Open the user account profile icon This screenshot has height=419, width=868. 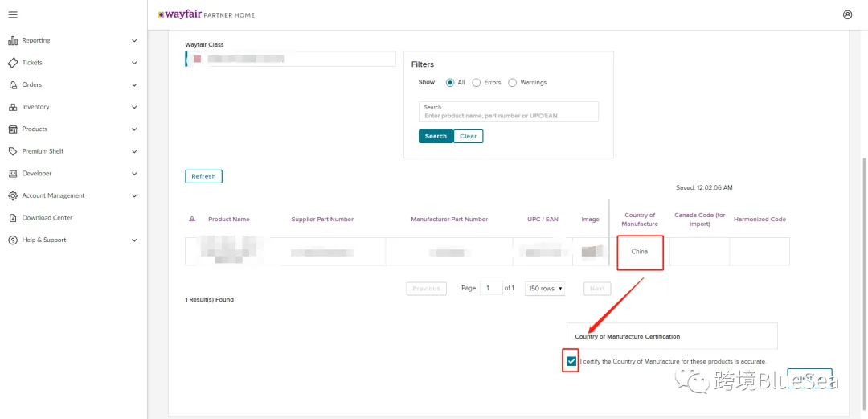pos(847,15)
